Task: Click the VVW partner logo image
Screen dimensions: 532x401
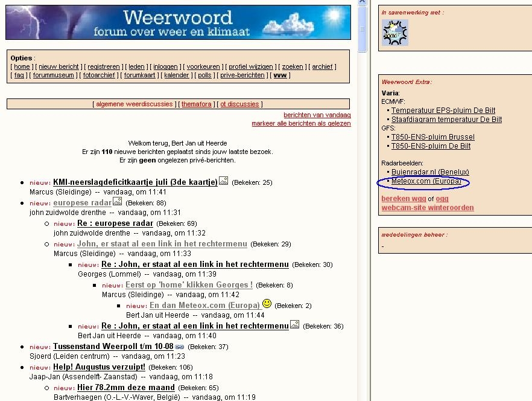Action: click(395, 33)
